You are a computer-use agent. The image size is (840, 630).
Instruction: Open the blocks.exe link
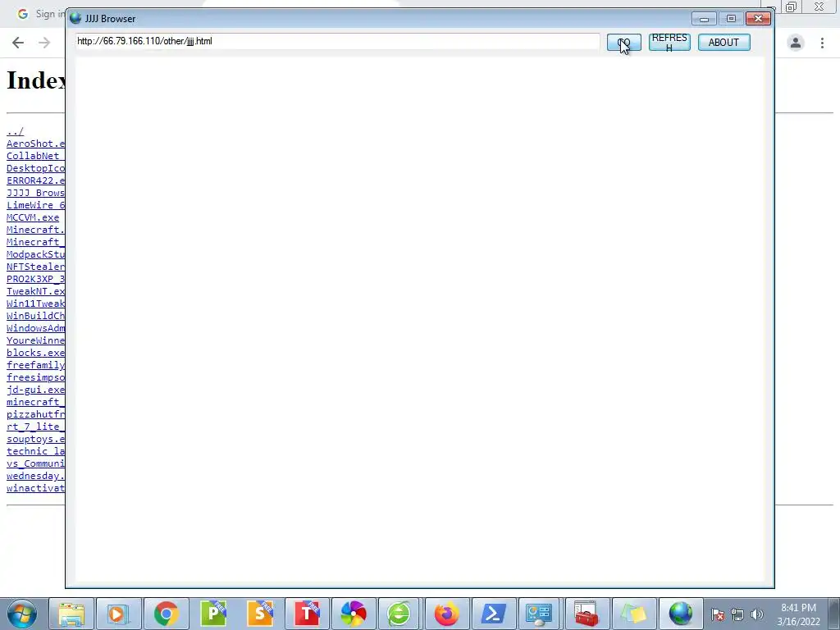35,353
